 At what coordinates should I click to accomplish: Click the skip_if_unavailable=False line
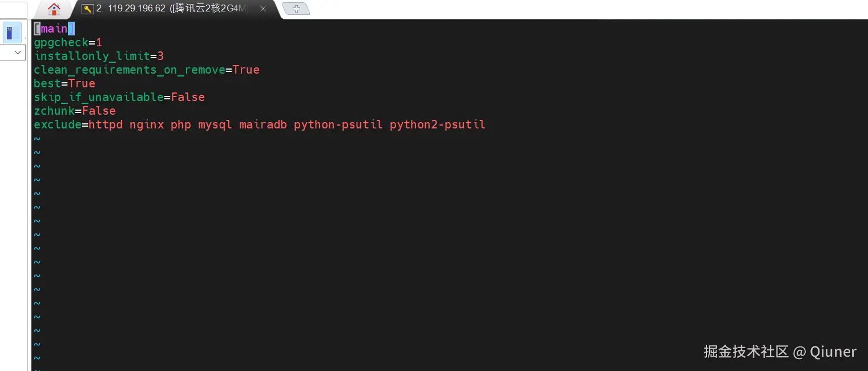coord(119,97)
